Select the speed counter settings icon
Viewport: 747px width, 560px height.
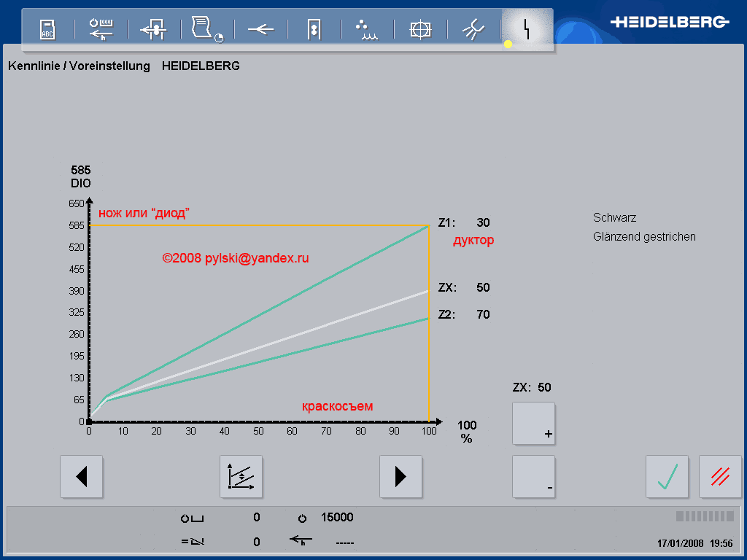pos(101,29)
